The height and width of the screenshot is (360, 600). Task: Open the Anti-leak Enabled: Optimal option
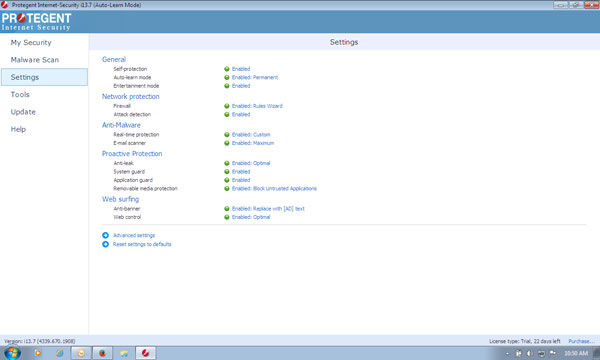251,163
